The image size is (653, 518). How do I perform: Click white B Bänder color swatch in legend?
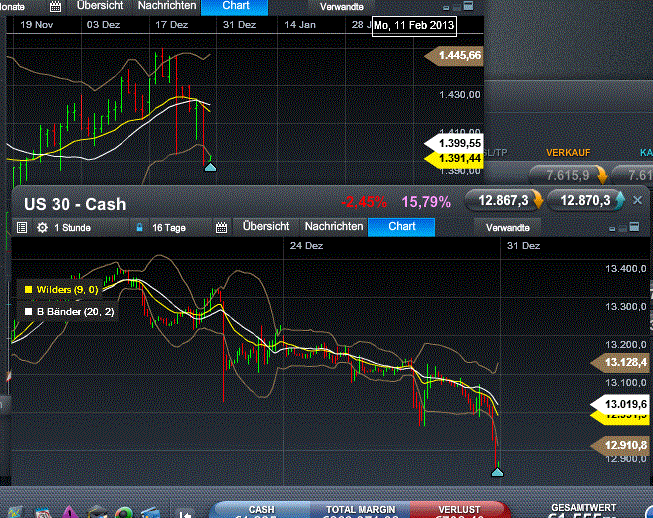(28, 311)
